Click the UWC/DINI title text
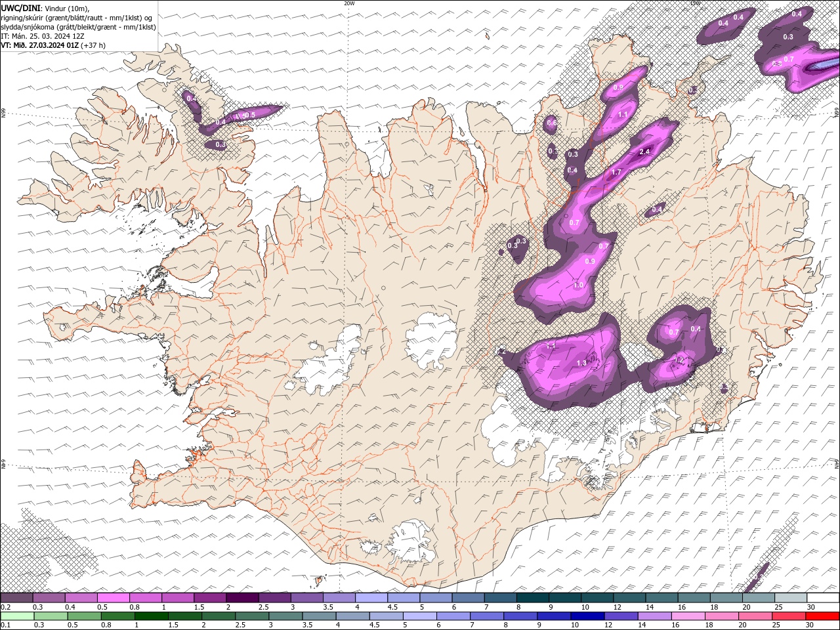The width and height of the screenshot is (840, 630). pos(20,8)
